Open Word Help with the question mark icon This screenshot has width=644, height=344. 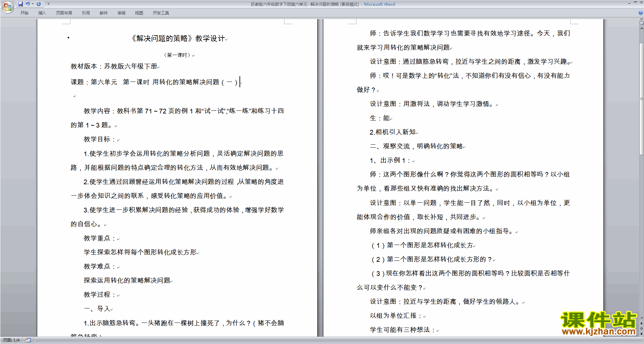coord(641,13)
